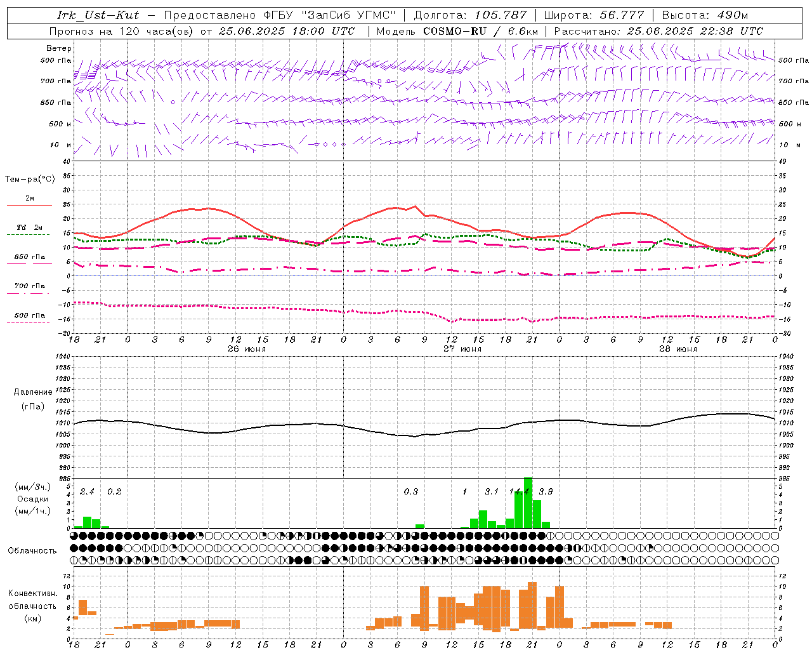
Task: Click the 700 гПа dash-dot temperature legend line
Action: [x=29, y=293]
